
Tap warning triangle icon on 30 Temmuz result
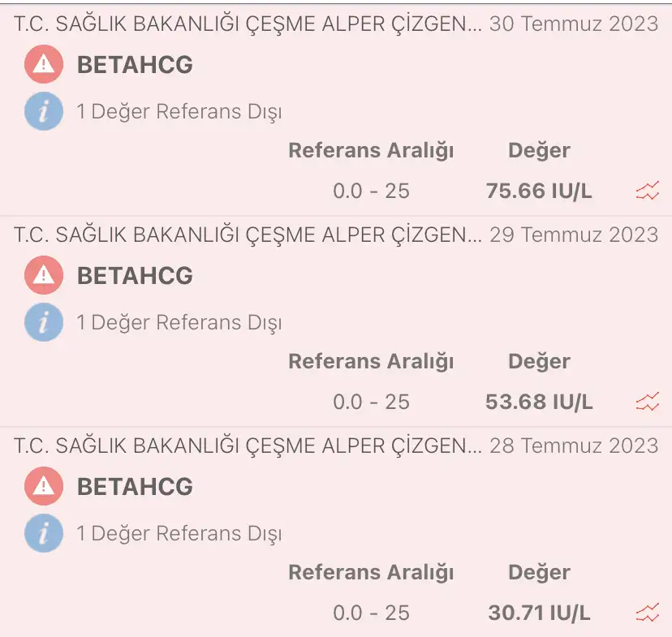coord(44,65)
